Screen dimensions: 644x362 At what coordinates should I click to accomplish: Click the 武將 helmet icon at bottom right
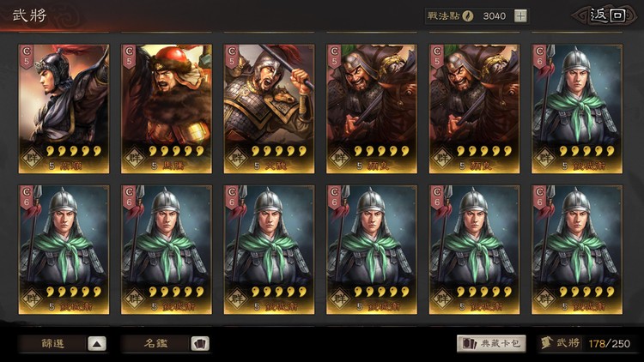tap(546, 343)
